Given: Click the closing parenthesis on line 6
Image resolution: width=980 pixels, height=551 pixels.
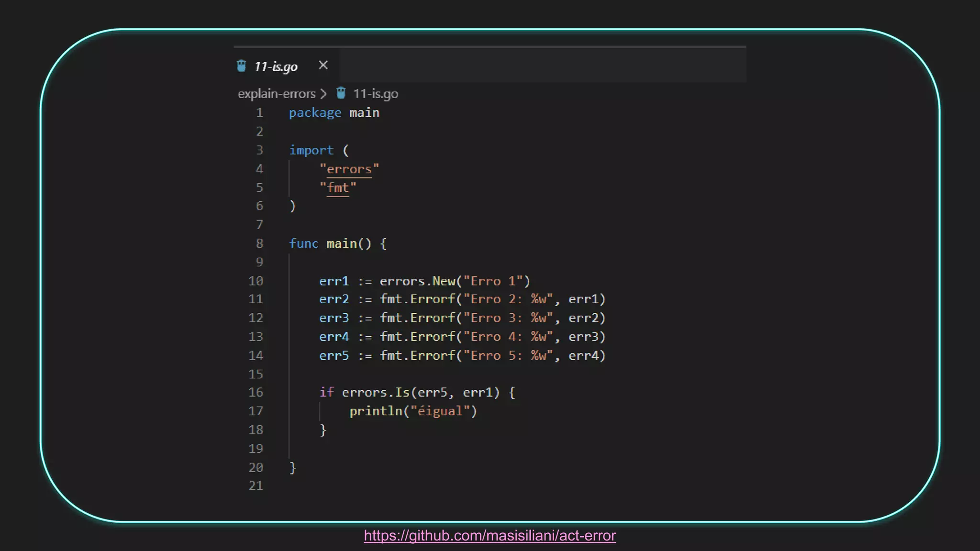Looking at the screenshot, I should click(x=293, y=207).
